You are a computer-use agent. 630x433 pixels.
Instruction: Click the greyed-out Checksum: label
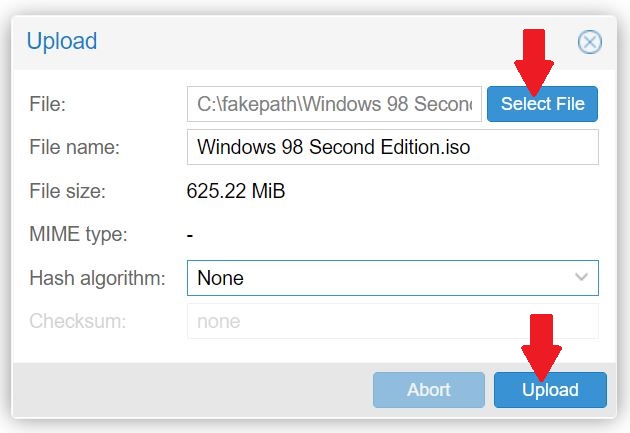pos(78,321)
